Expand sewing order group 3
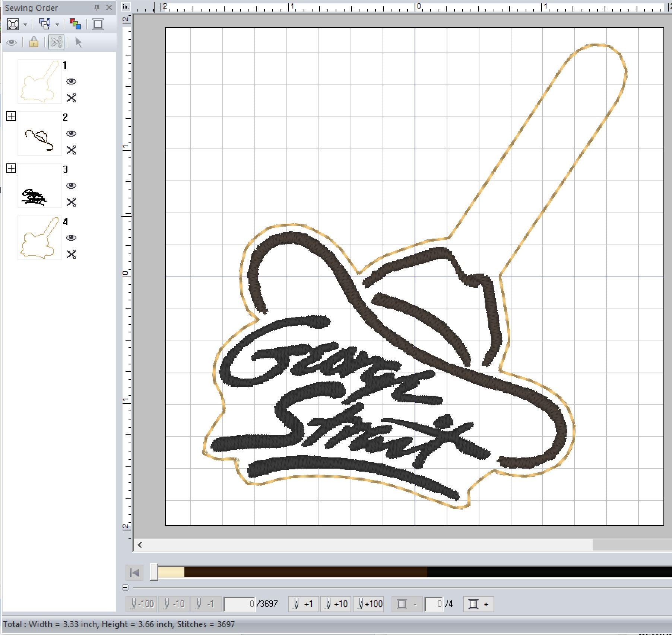The image size is (672, 635). [x=11, y=169]
